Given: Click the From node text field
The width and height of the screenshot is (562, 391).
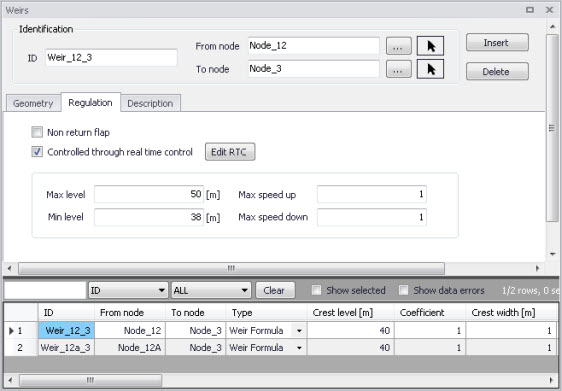Looking at the screenshot, I should tap(314, 46).
